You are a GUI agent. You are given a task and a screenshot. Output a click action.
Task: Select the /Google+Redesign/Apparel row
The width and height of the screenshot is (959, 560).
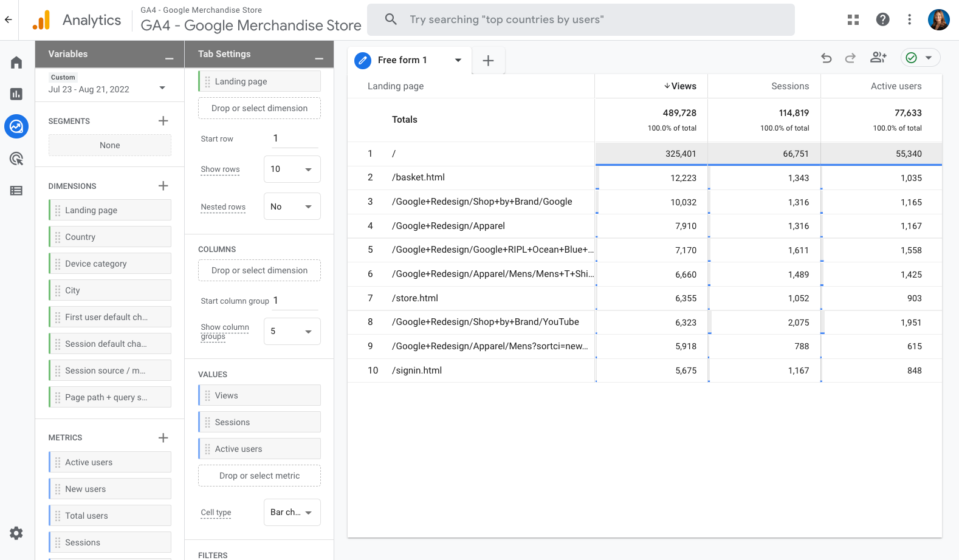click(x=645, y=226)
